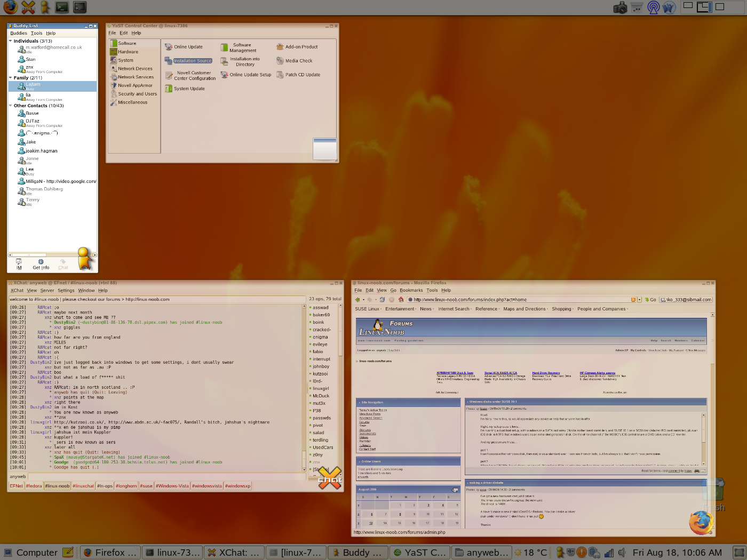Open Buddies menu in Buddy List
Viewport: 747px width, 560px height.
pyautogui.click(x=19, y=33)
